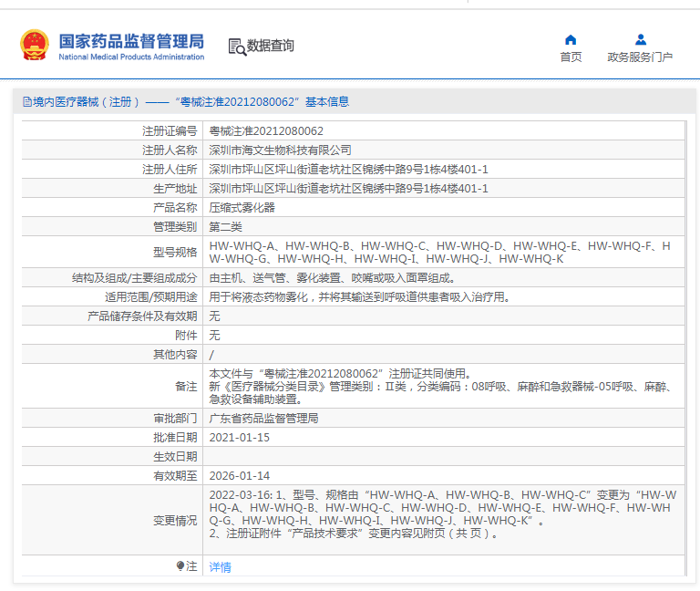
Task: Click the 产品储存条件及有效期 value 无
Action: coord(214,316)
